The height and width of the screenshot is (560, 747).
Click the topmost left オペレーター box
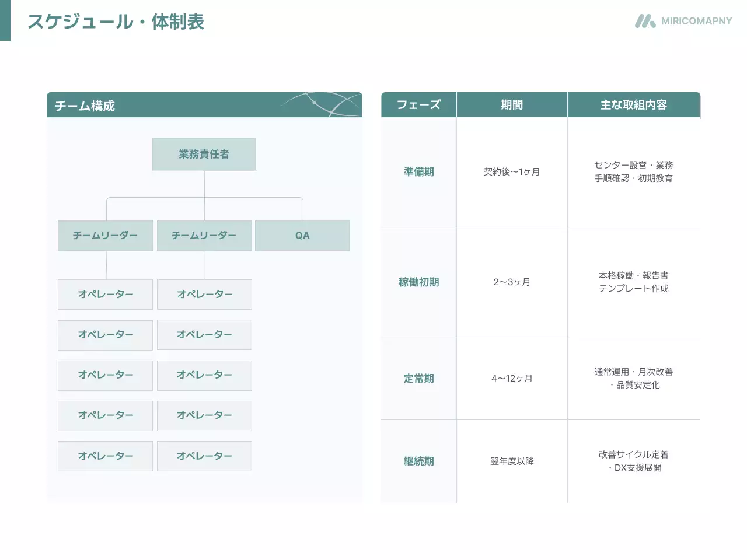(105, 295)
